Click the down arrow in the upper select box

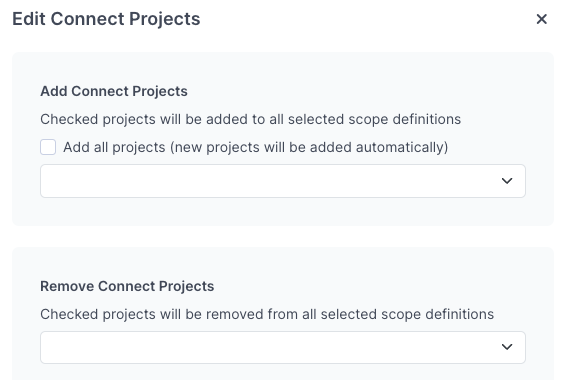click(507, 181)
